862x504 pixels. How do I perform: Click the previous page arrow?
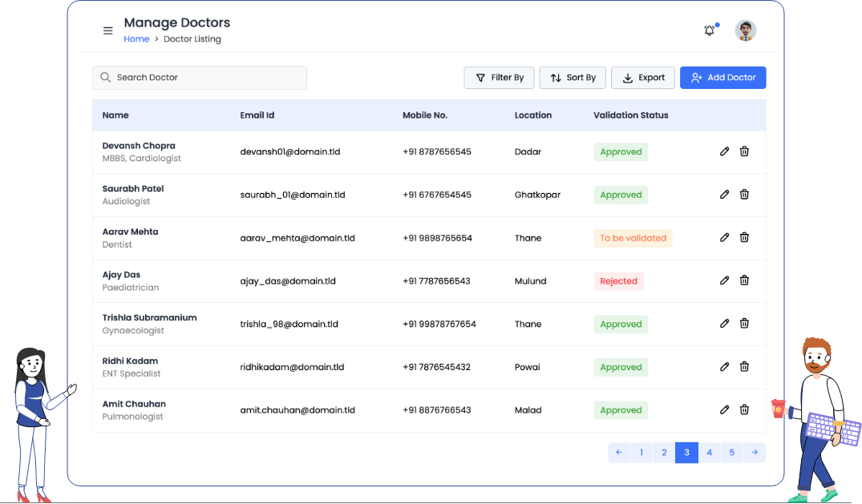[x=619, y=453]
